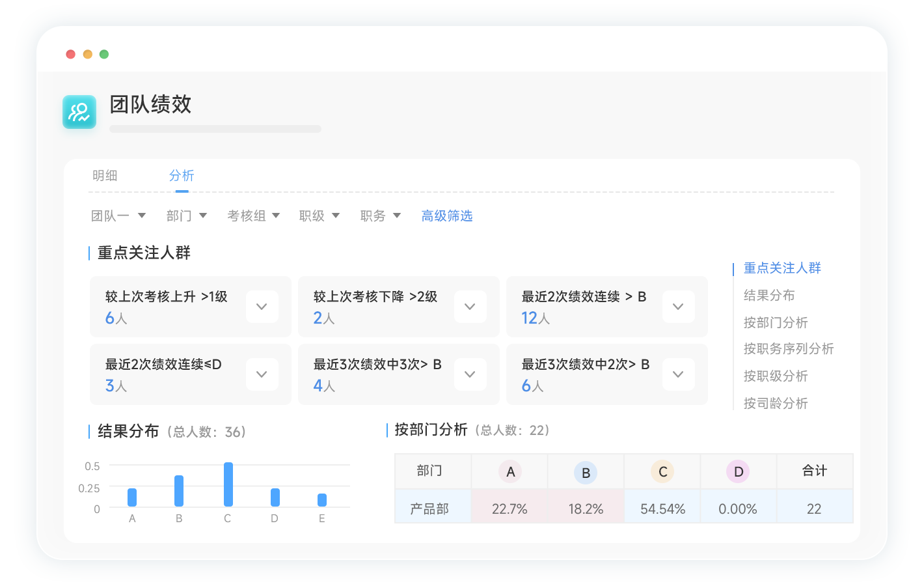Expand the 最近3次绩效中3次> B card
924x586 pixels.
tap(470, 374)
